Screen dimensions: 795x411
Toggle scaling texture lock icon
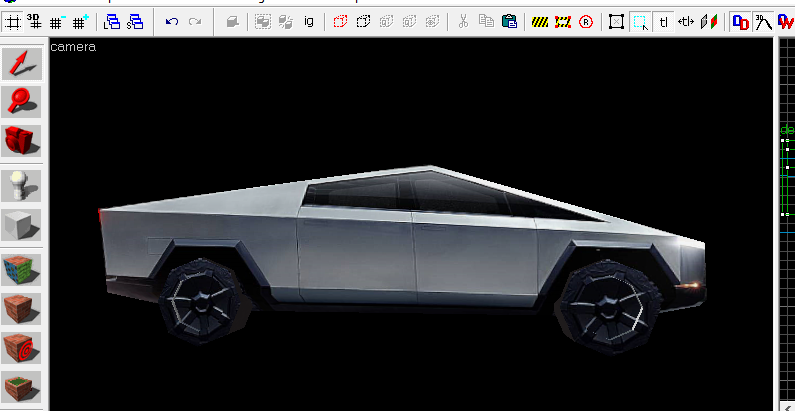(x=686, y=22)
